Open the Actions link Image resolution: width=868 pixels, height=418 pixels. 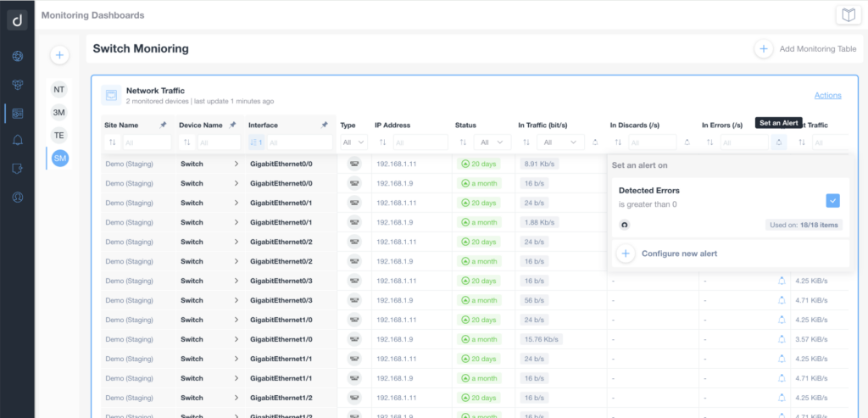[827, 95]
